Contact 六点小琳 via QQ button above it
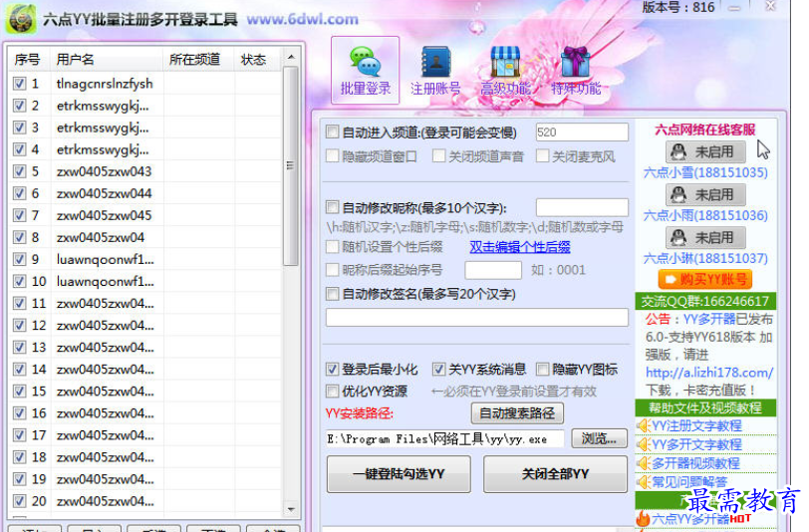The height and width of the screenshot is (532, 809). [x=705, y=237]
